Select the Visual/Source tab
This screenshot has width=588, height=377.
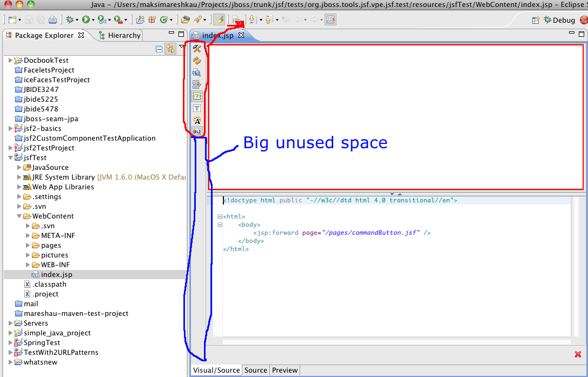[x=216, y=371]
